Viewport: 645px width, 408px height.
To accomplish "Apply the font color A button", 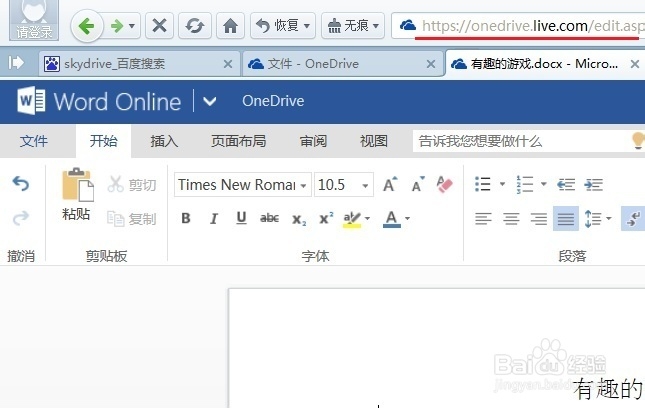I will [x=392, y=219].
